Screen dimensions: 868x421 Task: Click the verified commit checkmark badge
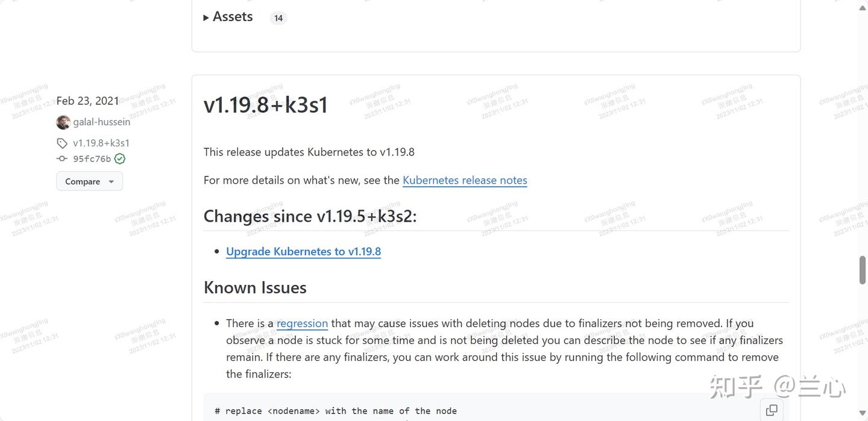119,158
